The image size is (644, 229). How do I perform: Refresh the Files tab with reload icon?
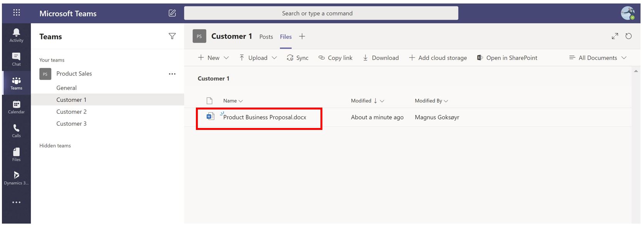[x=629, y=36]
